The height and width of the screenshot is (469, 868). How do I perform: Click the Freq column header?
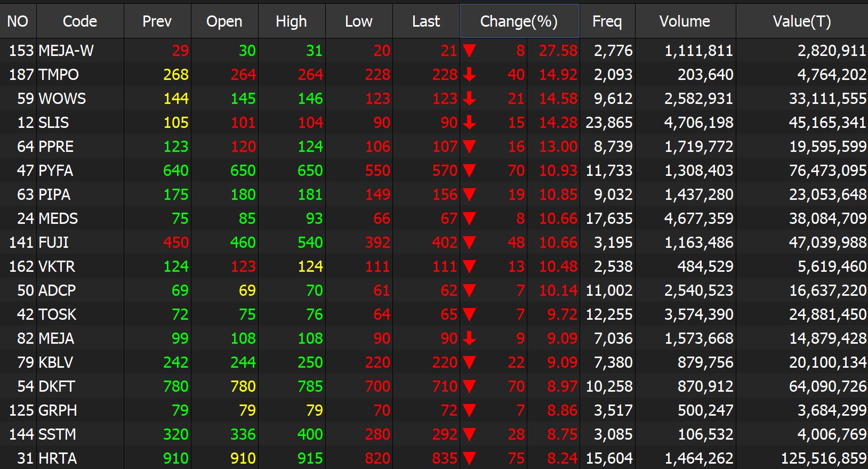pos(607,21)
